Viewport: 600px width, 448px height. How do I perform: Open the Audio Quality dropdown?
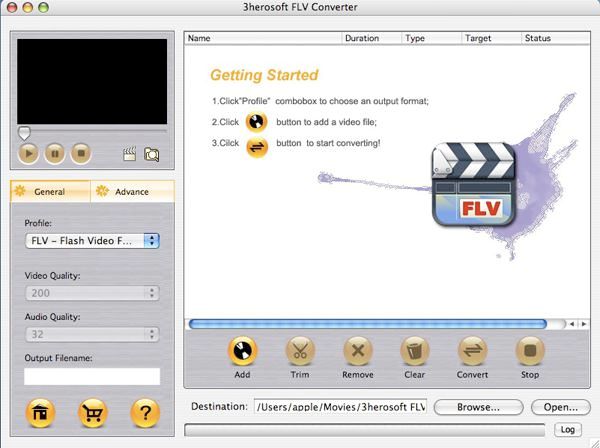[x=92, y=334]
